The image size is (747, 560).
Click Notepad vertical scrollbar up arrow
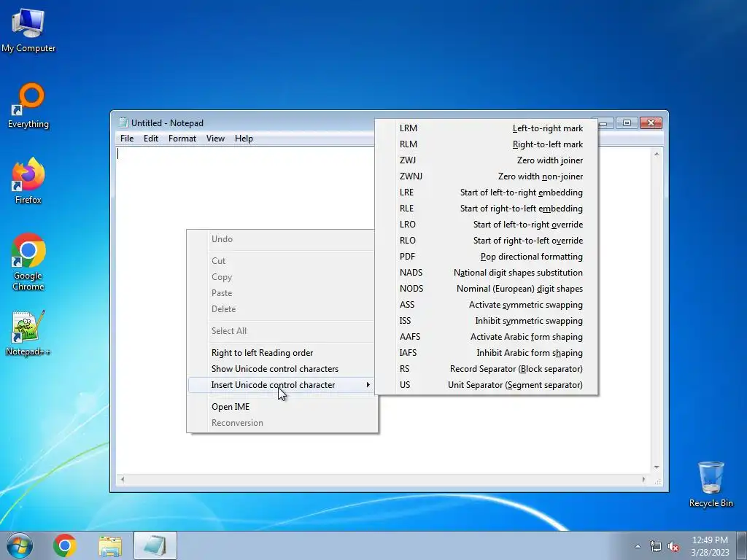[657, 154]
